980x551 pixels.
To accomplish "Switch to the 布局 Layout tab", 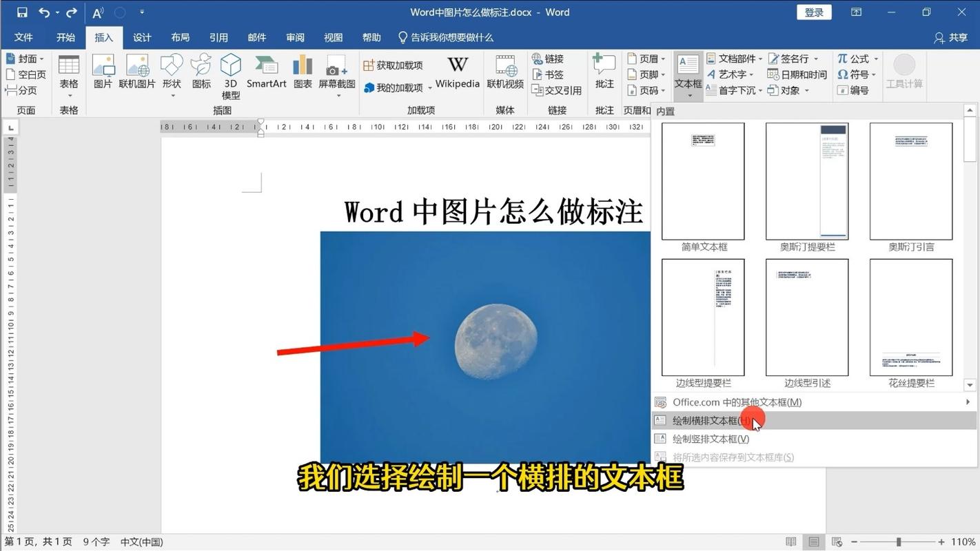I will [x=180, y=38].
